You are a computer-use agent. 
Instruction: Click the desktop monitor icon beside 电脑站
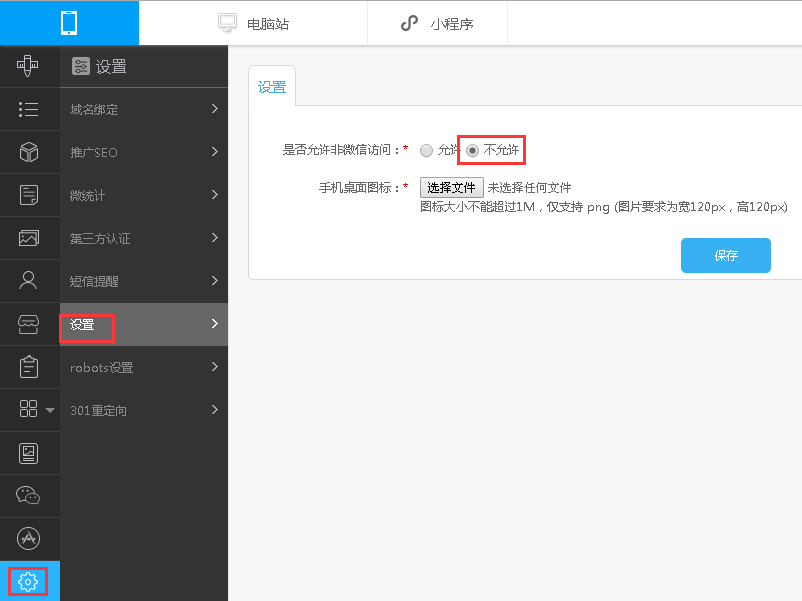(x=227, y=23)
